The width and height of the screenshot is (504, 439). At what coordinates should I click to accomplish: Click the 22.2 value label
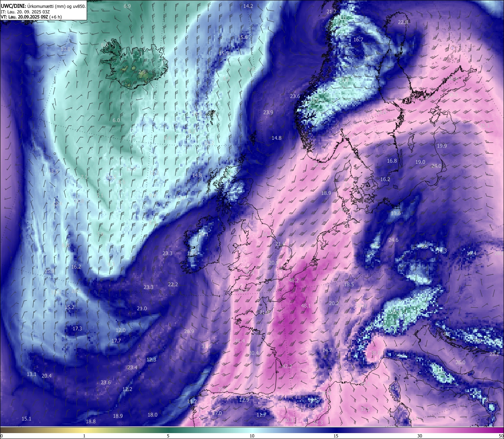tap(173, 284)
